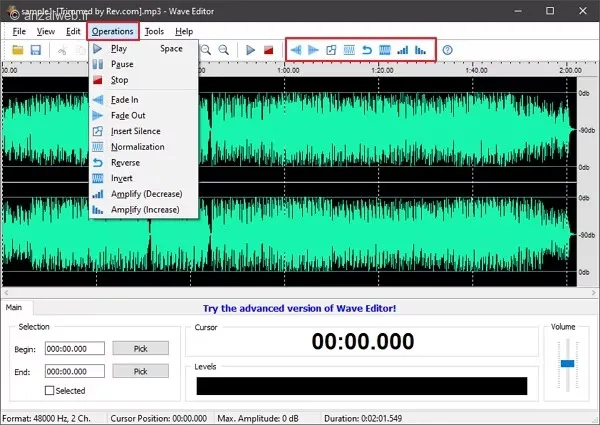Click the Selection End time field

click(x=75, y=371)
